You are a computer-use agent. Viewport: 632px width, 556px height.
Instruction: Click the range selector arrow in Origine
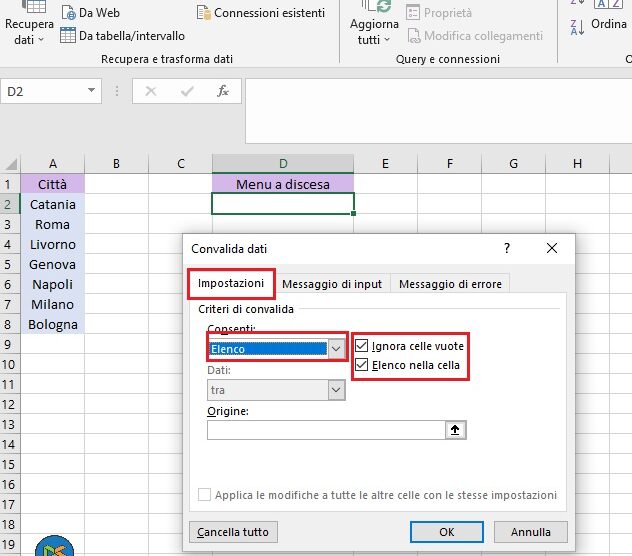[456, 430]
